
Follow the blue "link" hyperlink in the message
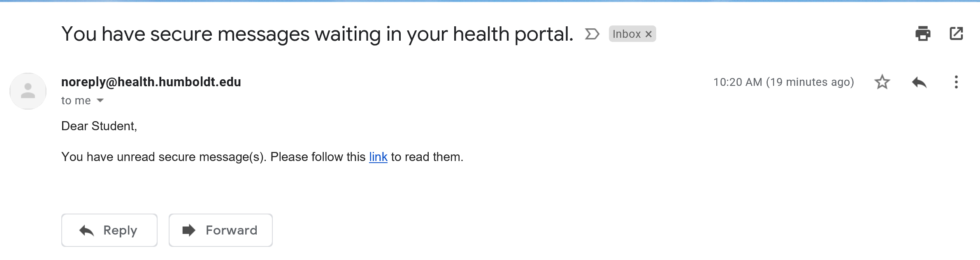coord(378,157)
